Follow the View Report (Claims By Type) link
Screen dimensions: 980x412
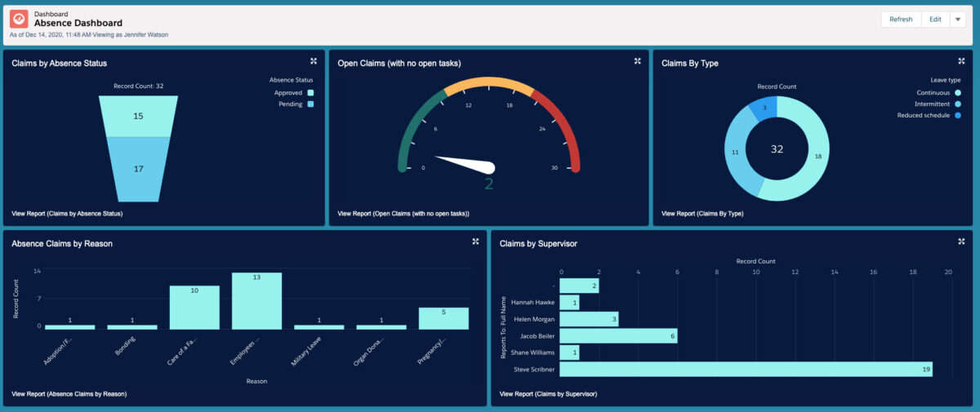(x=702, y=214)
